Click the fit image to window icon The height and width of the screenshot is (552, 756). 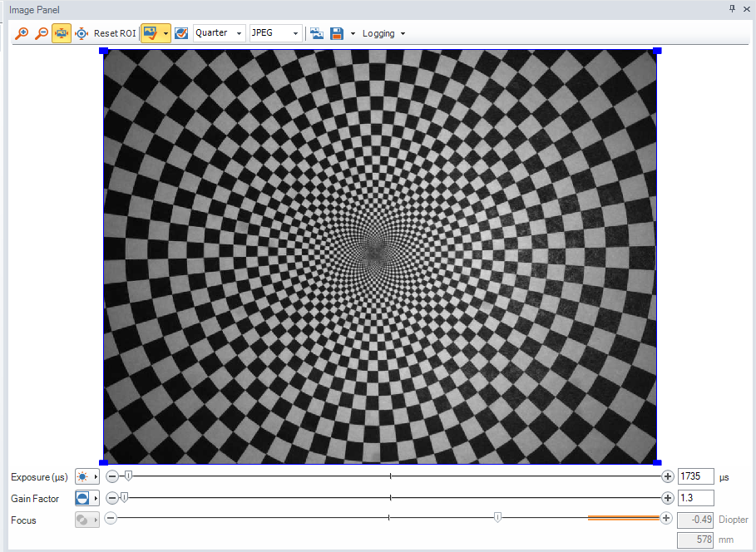[61, 33]
